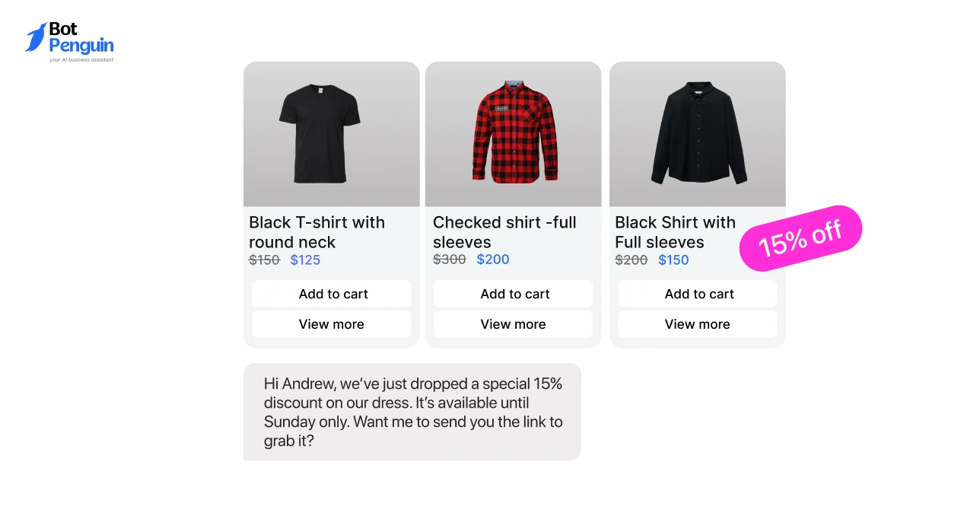980x522 pixels.
Task: Select the Black T-shirt with round neck title
Action: [317, 232]
